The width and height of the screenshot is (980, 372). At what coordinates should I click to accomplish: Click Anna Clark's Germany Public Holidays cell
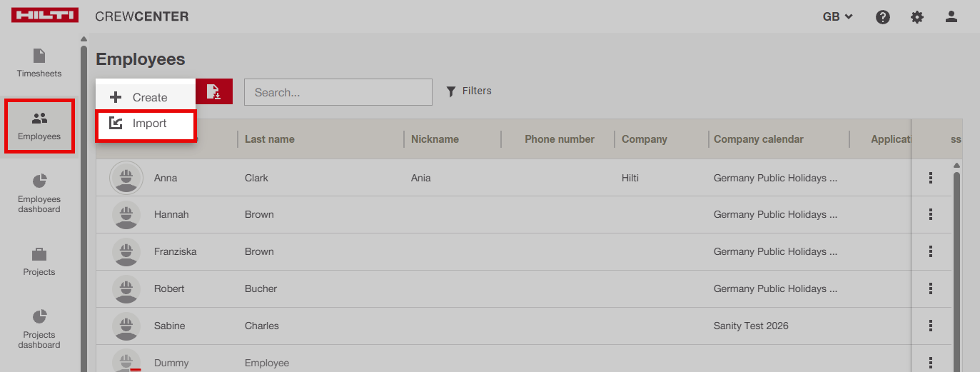click(x=776, y=178)
